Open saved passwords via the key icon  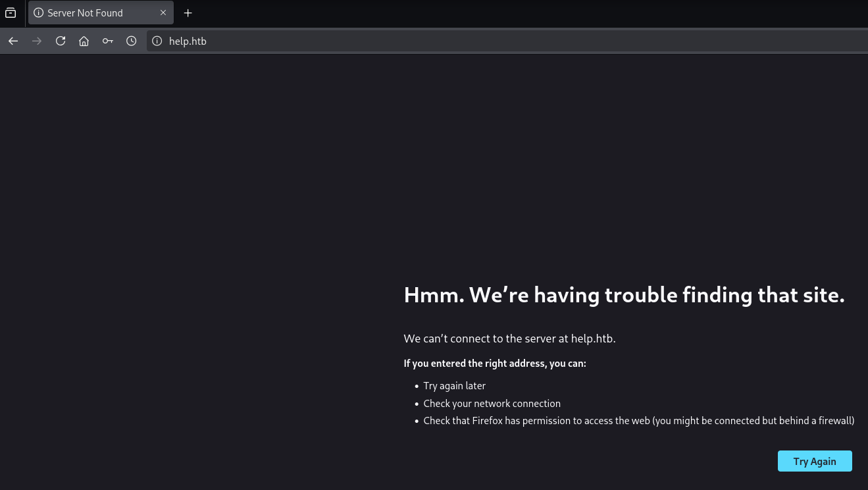click(x=107, y=41)
